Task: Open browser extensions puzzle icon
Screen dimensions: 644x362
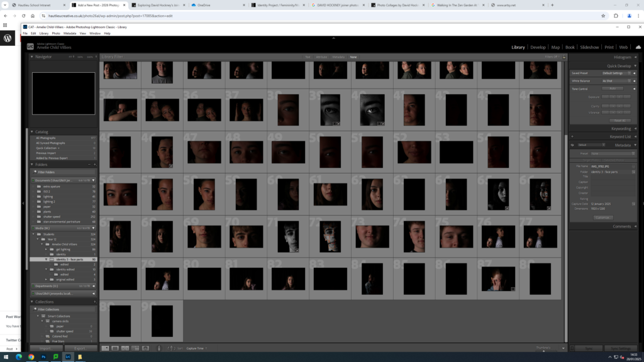Action: [x=616, y=16]
